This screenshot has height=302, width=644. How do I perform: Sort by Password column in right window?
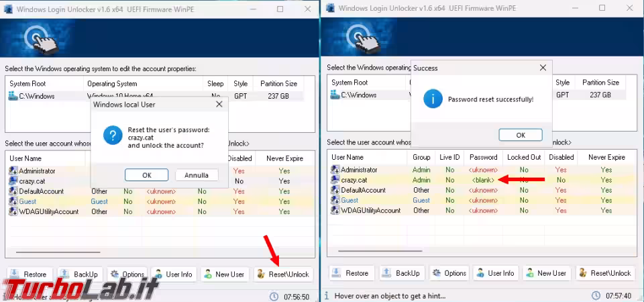pyautogui.click(x=484, y=157)
